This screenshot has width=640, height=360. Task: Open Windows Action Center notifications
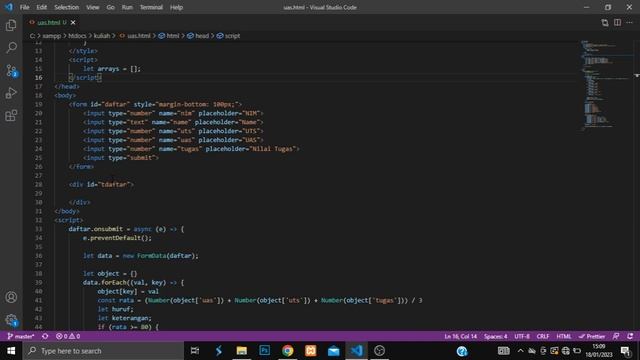(625, 351)
